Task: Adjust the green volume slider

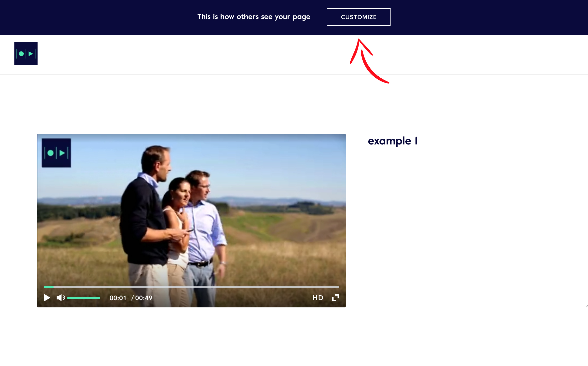Action: tap(84, 298)
